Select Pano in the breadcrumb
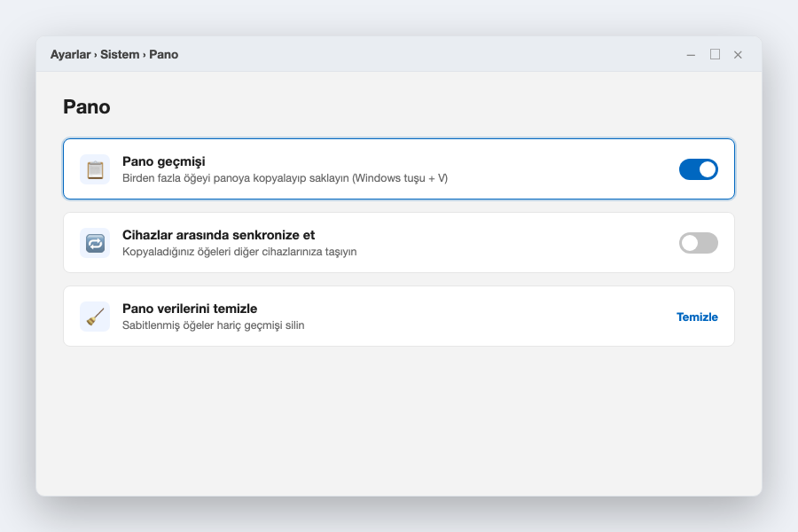The image size is (798, 532). pyautogui.click(x=163, y=54)
